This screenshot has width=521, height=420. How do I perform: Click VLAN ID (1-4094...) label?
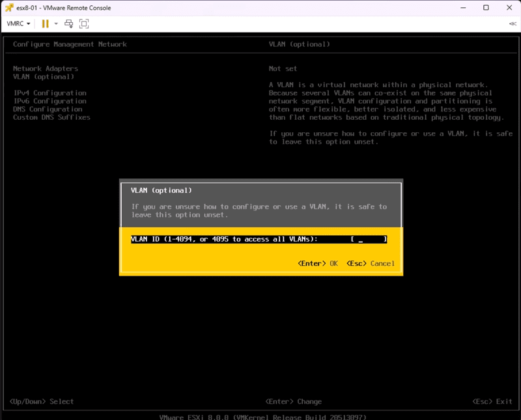[x=224, y=239]
